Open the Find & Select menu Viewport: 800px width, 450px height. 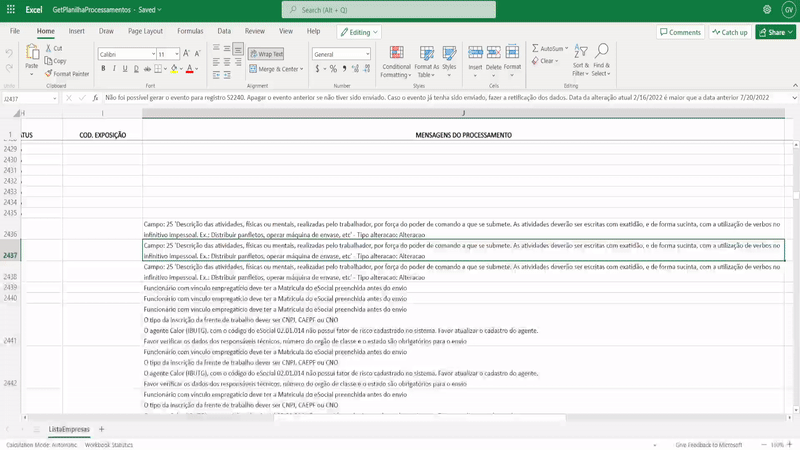coord(602,60)
